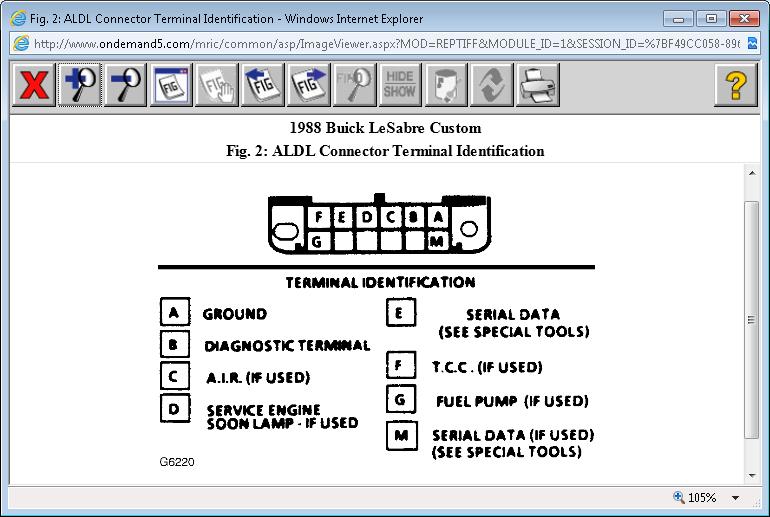Open help with the question mark icon
The height and width of the screenshot is (517, 770).
[x=735, y=85]
